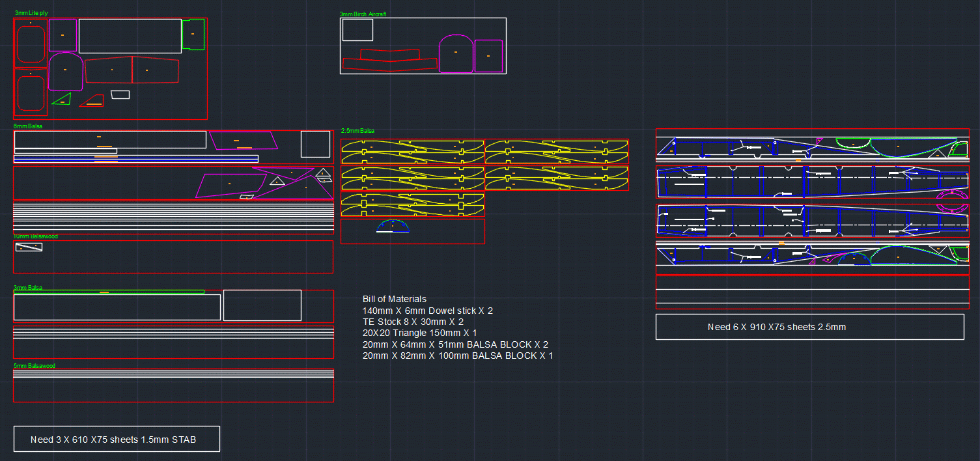Click the green strip in 3mm Balsa sheet
This screenshot has height=461, width=980.
(108, 292)
